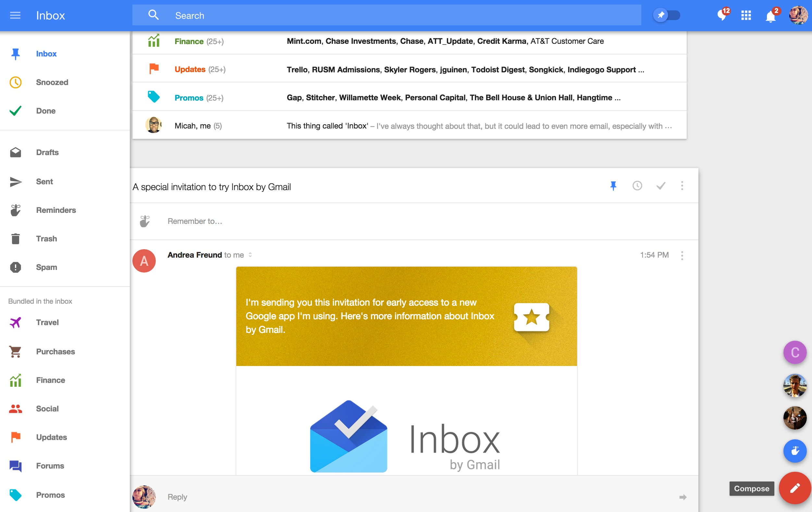This screenshot has height=512, width=812.
Task: Select Inbox in the sidebar
Action: coord(65,54)
